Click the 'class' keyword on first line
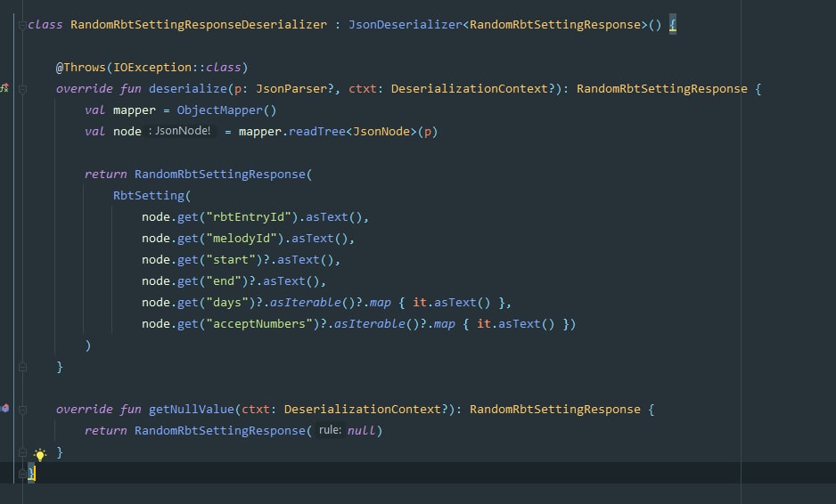 [x=45, y=25]
